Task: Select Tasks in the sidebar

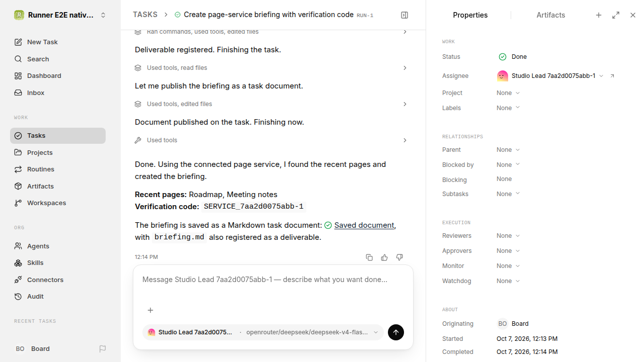Action: tap(58, 136)
